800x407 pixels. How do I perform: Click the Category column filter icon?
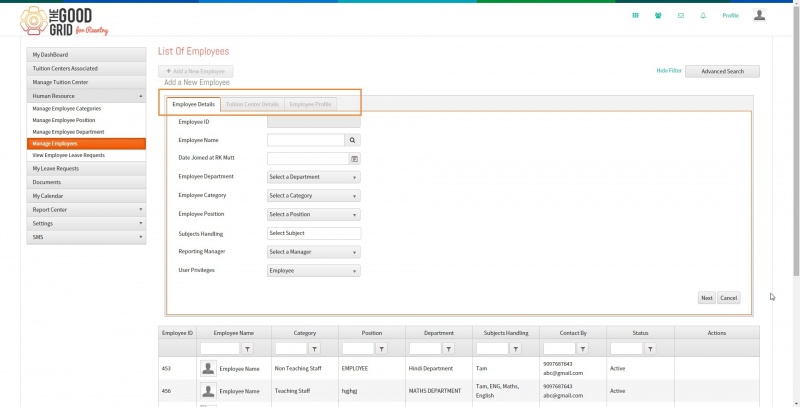pos(314,349)
